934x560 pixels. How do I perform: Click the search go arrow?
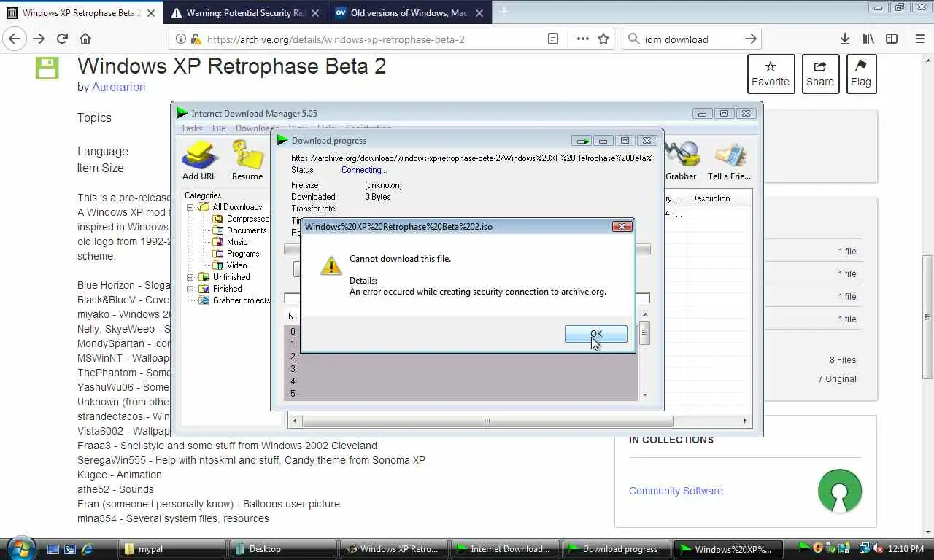pyautogui.click(x=751, y=39)
